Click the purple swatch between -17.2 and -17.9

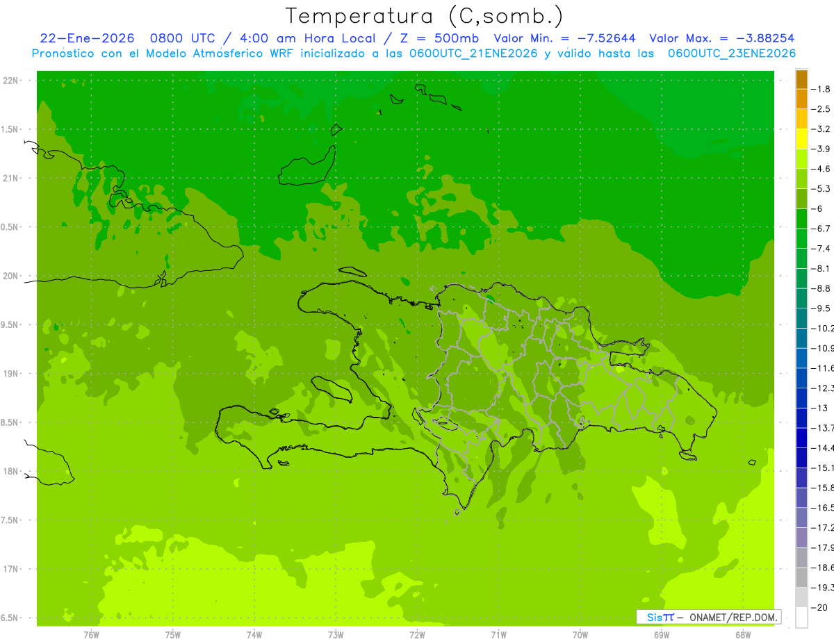click(801, 538)
